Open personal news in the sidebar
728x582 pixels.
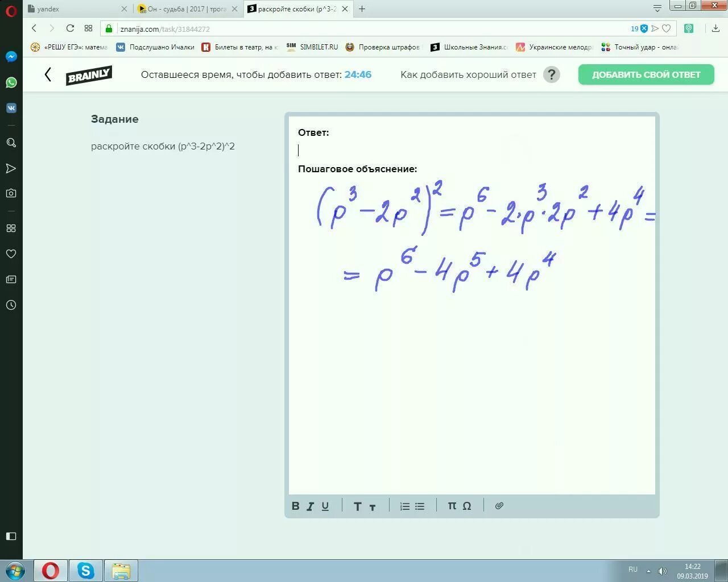pos(11,279)
